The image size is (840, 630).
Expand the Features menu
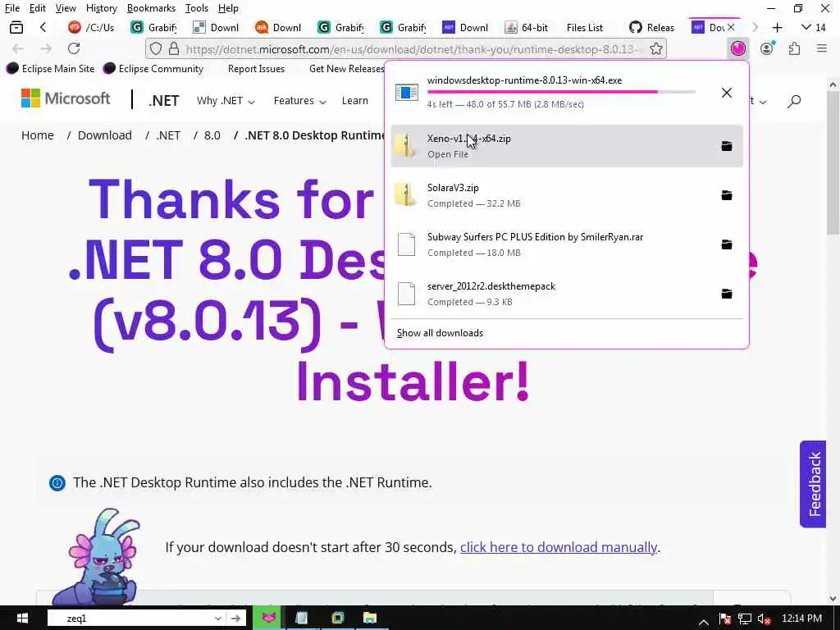[x=299, y=101]
